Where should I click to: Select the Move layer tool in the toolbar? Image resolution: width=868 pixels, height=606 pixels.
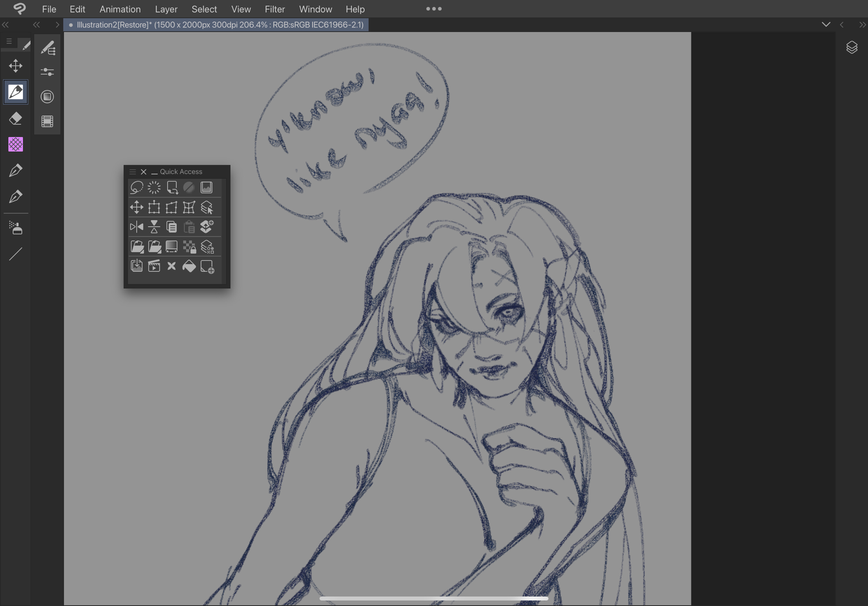pyautogui.click(x=16, y=66)
